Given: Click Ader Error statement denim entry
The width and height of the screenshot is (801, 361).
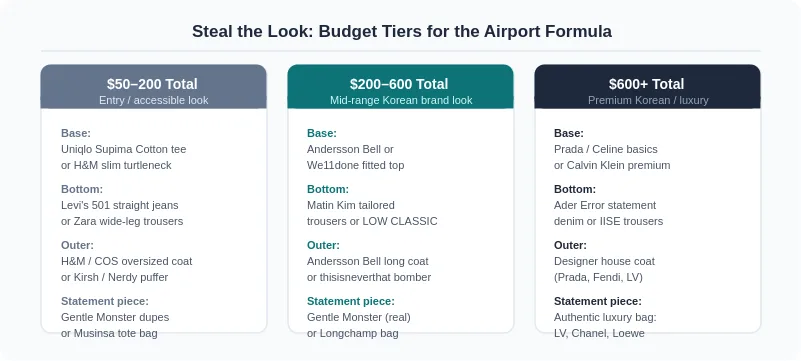Looking at the screenshot, I should coord(608,213).
